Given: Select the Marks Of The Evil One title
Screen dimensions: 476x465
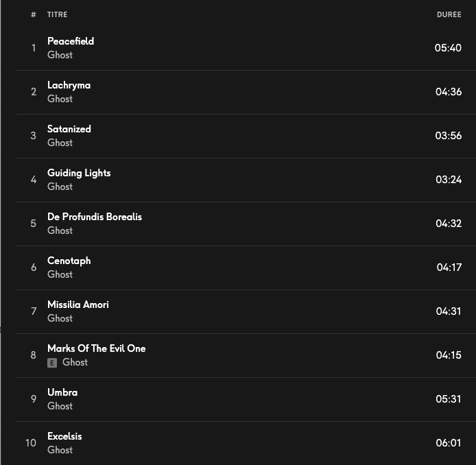Looking at the screenshot, I should click(x=97, y=348).
